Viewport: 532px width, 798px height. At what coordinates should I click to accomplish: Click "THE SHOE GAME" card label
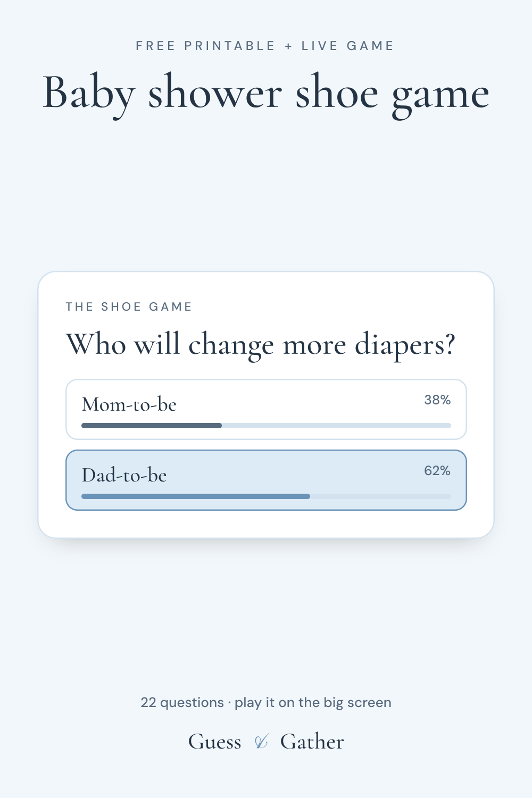pyautogui.click(x=129, y=306)
